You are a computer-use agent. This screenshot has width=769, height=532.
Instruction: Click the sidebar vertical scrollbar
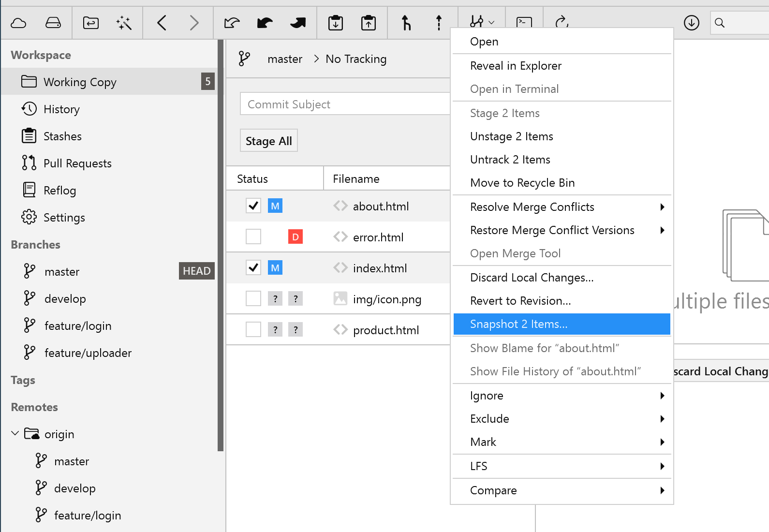pos(221,242)
